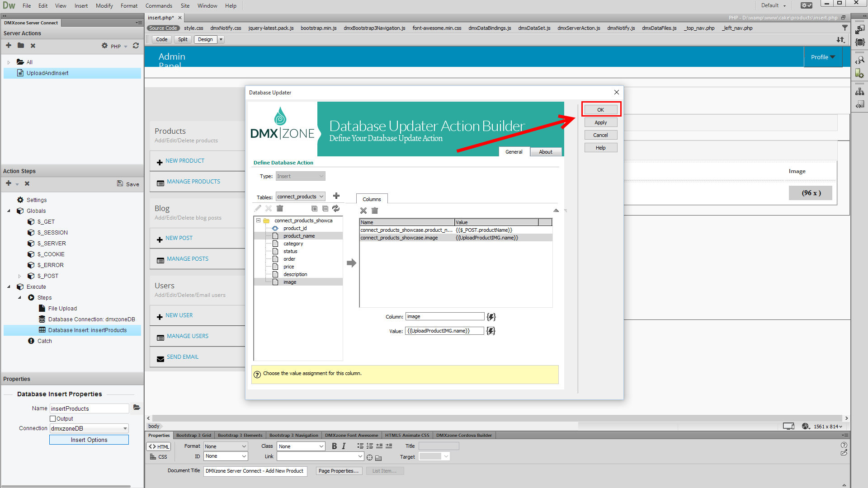This screenshot has height=488, width=868.
Task: Confirm the Database Updater with OK
Action: coord(601,110)
